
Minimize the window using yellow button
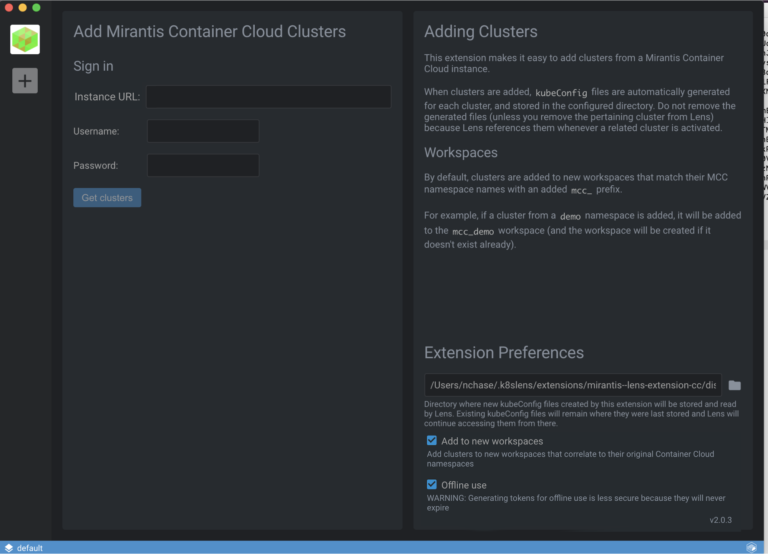tap(23, 7)
